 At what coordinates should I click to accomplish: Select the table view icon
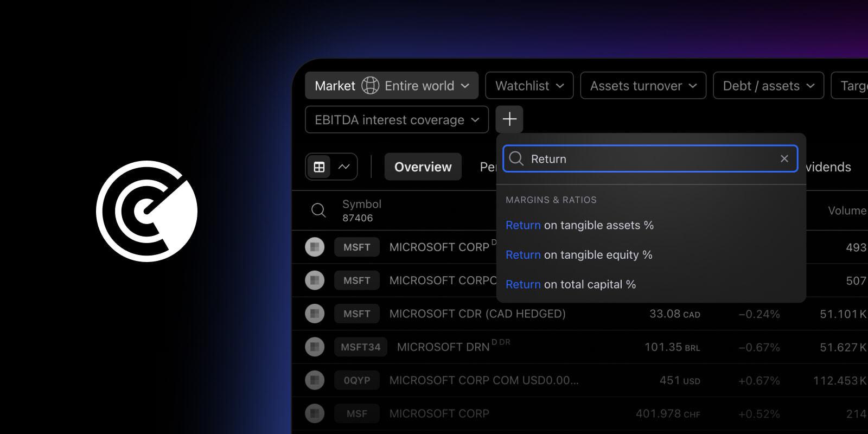point(319,167)
